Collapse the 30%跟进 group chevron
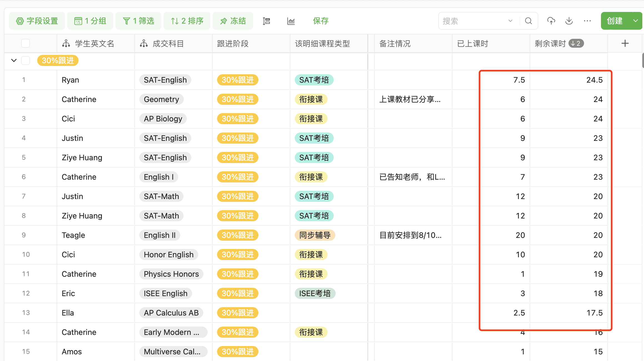Viewport: 644px width, 361px height. 14,60
